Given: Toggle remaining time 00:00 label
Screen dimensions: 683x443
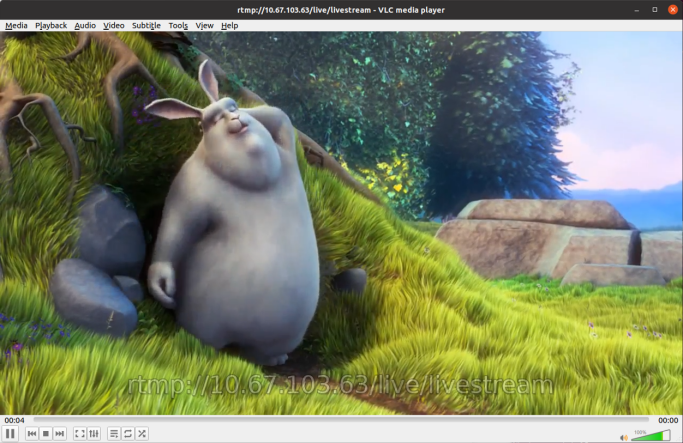Looking at the screenshot, I should pos(668,420).
